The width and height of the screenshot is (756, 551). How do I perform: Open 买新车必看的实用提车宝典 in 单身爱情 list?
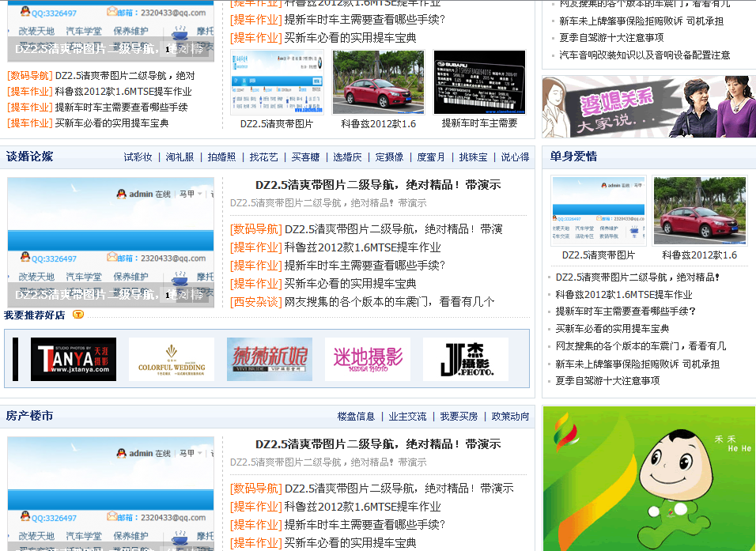612,329
